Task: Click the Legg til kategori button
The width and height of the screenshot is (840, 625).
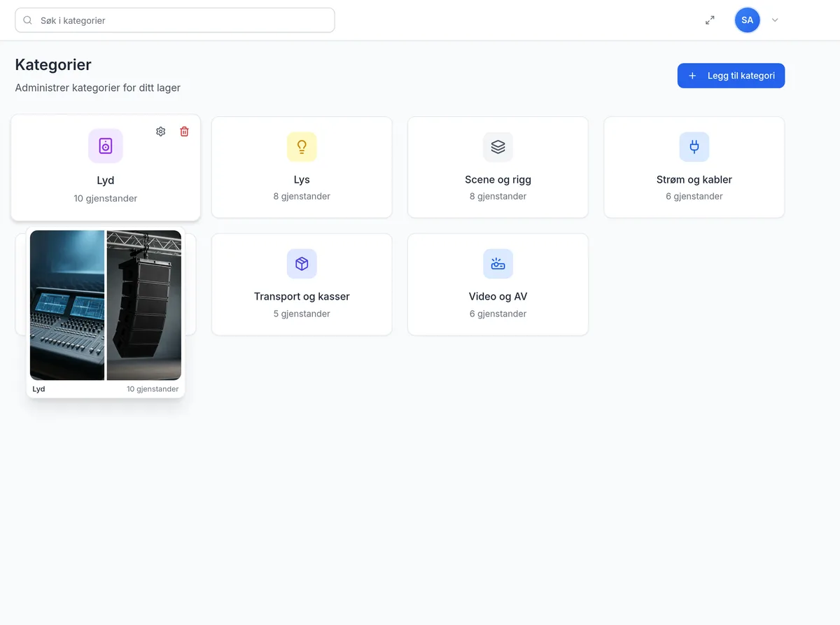Action: tap(731, 76)
